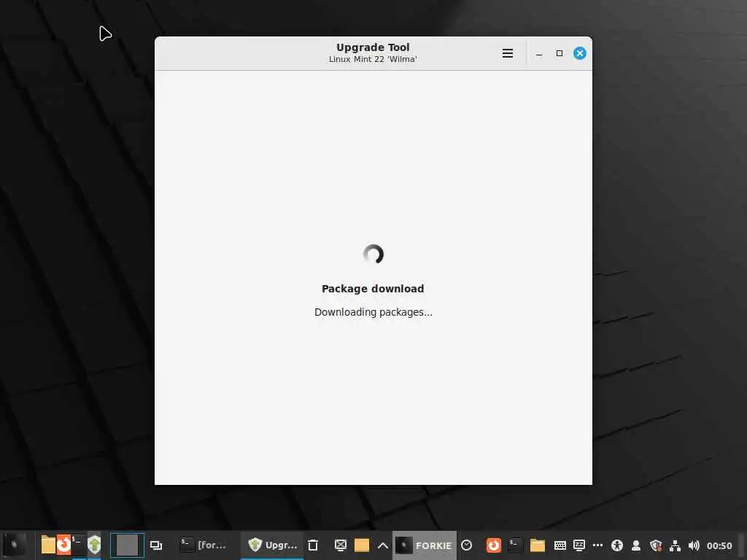Image resolution: width=747 pixels, height=560 pixels.
Task: Launch the green shield upgrade launcher icon
Action: click(94, 545)
